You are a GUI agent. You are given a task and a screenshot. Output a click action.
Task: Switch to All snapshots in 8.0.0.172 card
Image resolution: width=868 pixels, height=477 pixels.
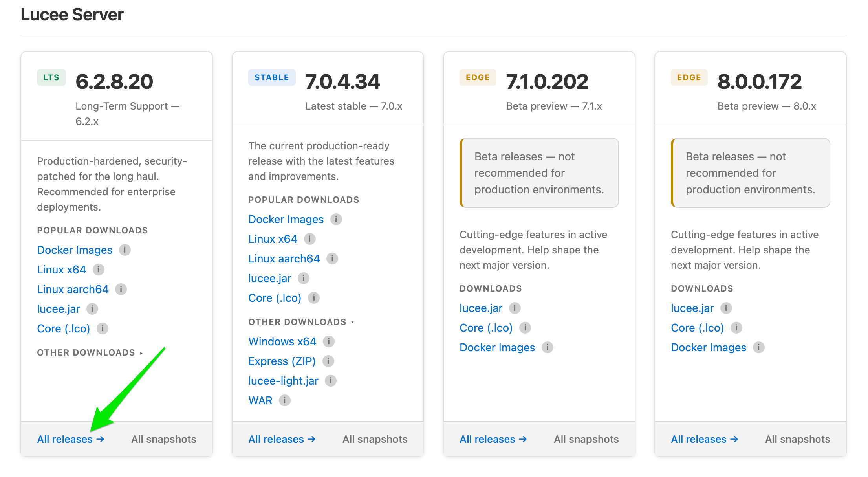pyautogui.click(x=798, y=439)
